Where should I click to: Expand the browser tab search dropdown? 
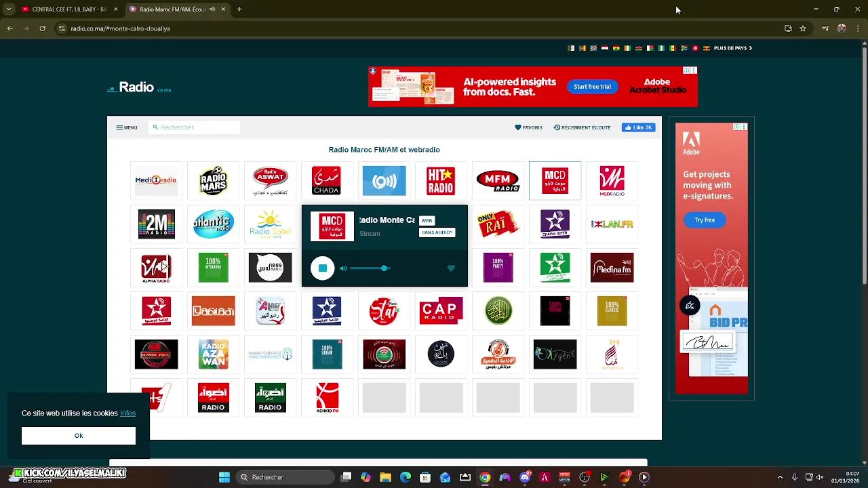[x=8, y=9]
